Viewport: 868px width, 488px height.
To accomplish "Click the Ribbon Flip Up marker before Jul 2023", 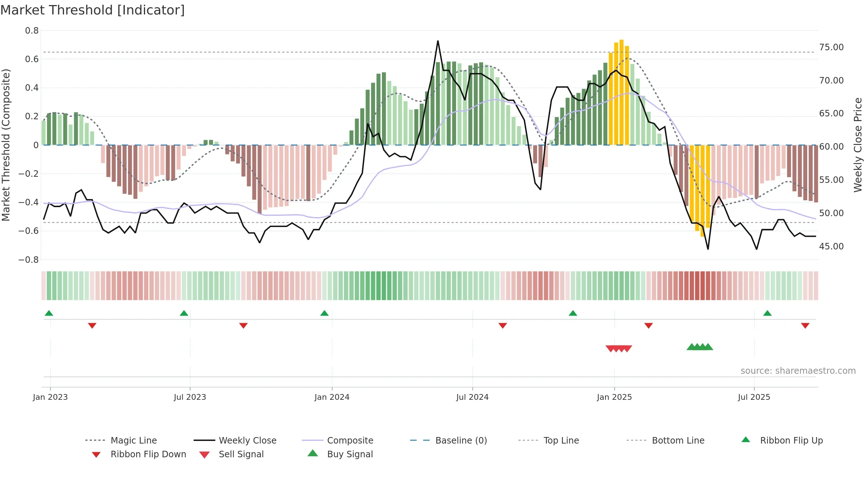I will pos(184,313).
